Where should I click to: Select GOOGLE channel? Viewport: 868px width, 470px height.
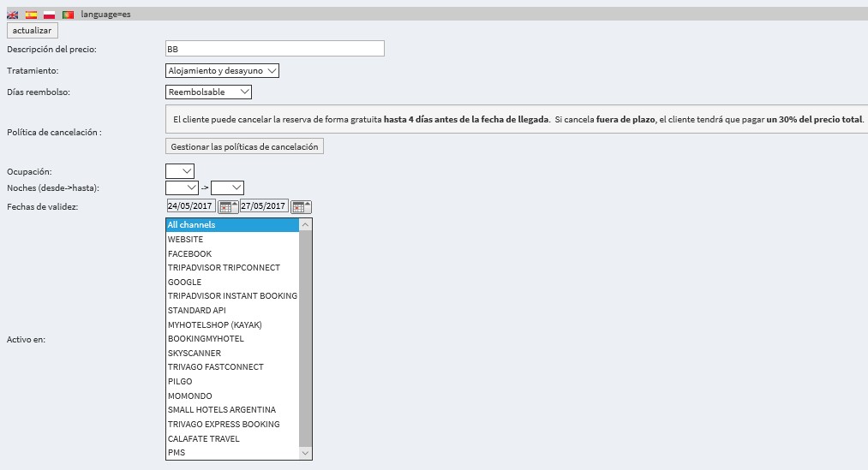tap(232, 282)
